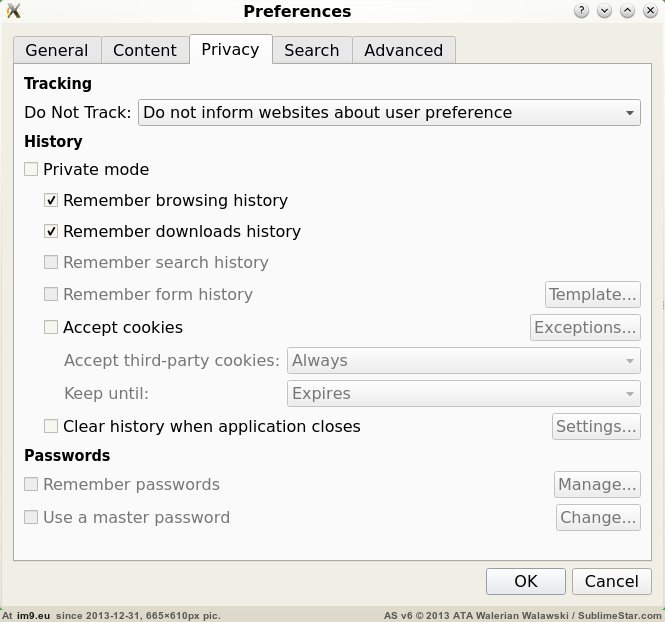
Task: Switch to the Content tab
Action: 145,50
